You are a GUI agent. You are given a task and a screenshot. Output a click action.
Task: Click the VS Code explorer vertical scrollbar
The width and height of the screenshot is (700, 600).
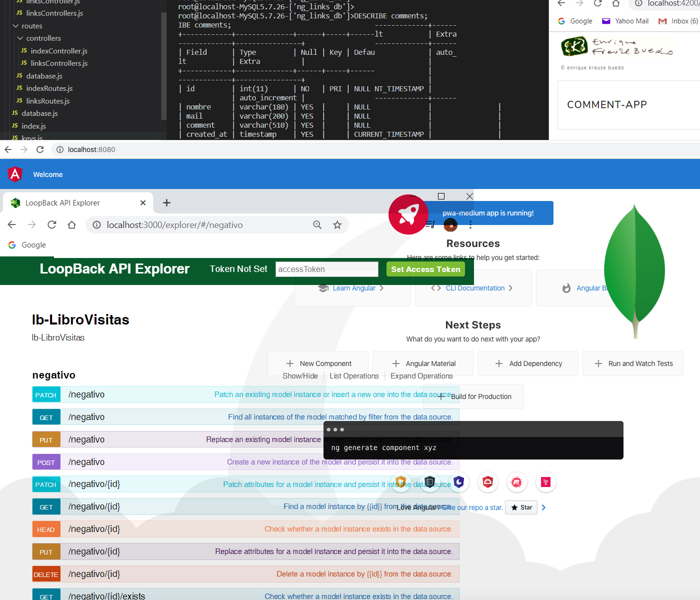(163, 65)
